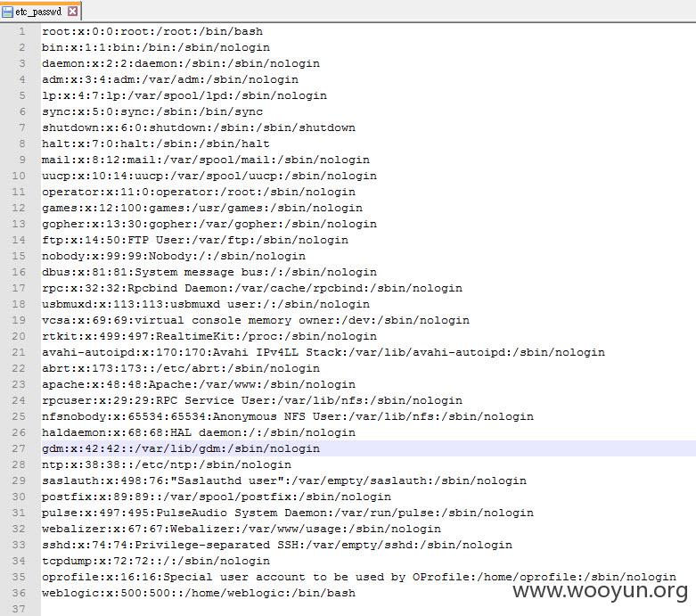Image resolution: width=696 pixels, height=616 pixels.
Task: Click the games:x:12:100 line
Action: point(202,208)
